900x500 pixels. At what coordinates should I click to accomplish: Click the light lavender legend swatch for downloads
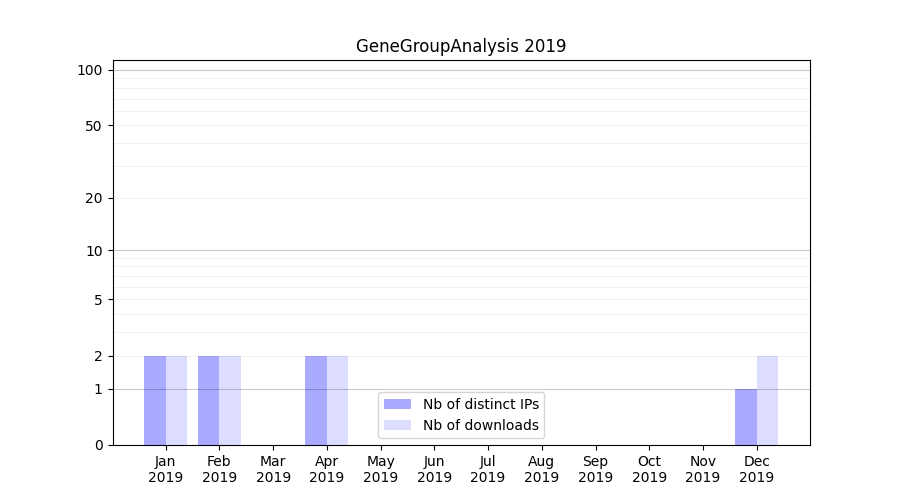point(397,425)
